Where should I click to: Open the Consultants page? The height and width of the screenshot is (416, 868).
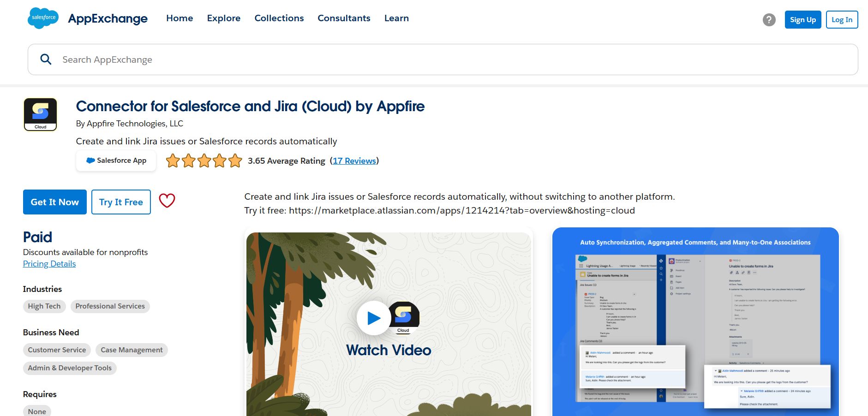344,18
